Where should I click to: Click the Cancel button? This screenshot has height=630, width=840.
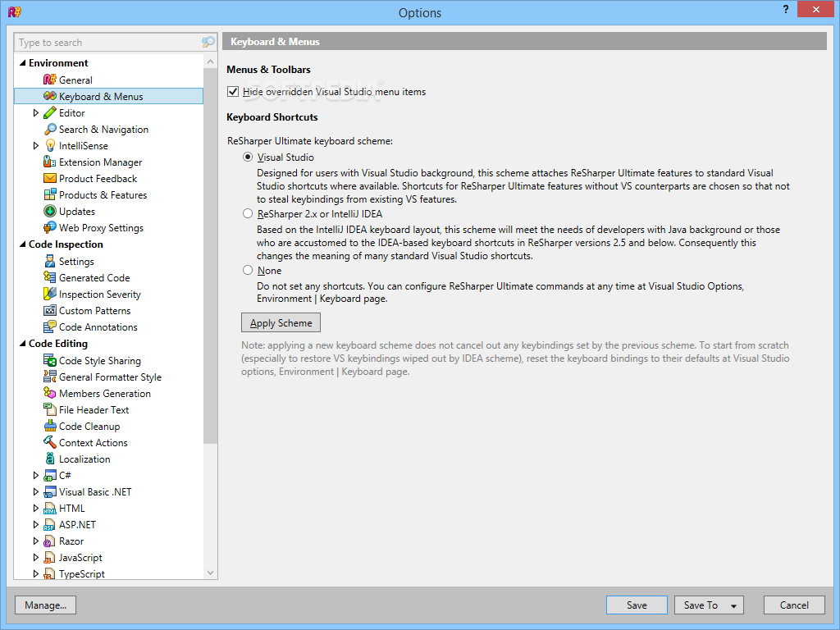coord(794,605)
